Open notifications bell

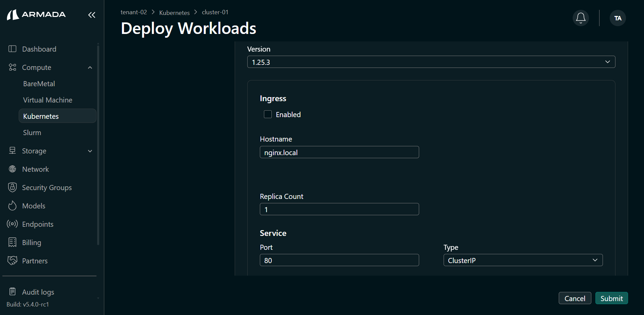(x=581, y=18)
